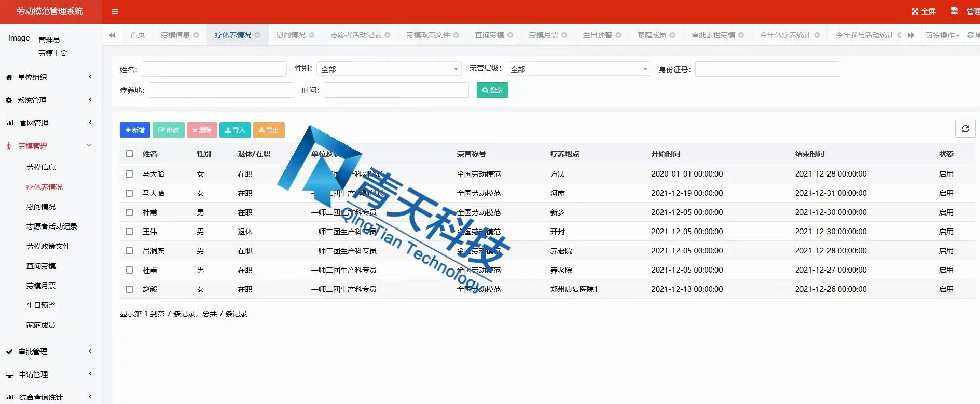This screenshot has width=980, height=404.
Task: Select the checkbox for 王伟 row
Action: tap(129, 232)
